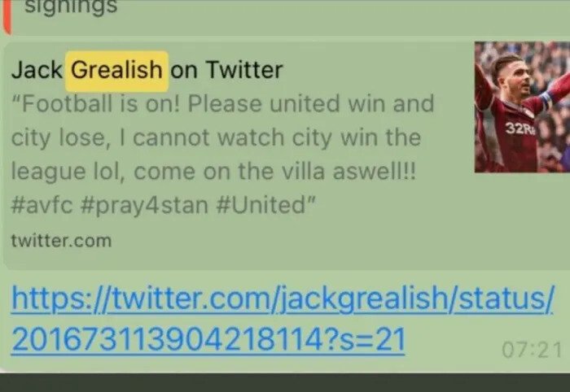Screen dimensions: 570x392
Task: Tap the '#avfc #pray4stan #United' hashtag line
Action: pos(163,205)
